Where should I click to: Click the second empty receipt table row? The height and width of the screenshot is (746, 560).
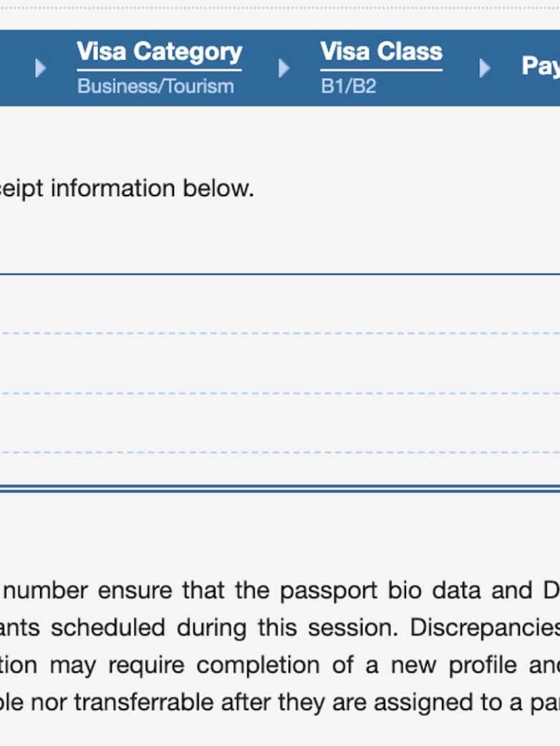point(279,363)
